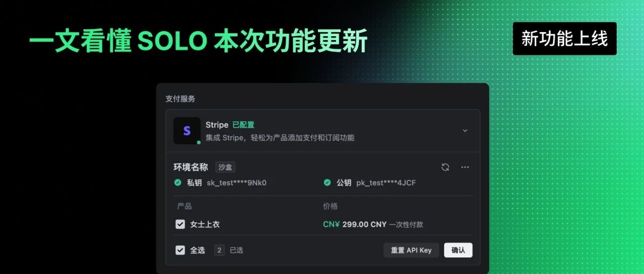Click the refresh icon next to 环境名称

tap(445, 167)
